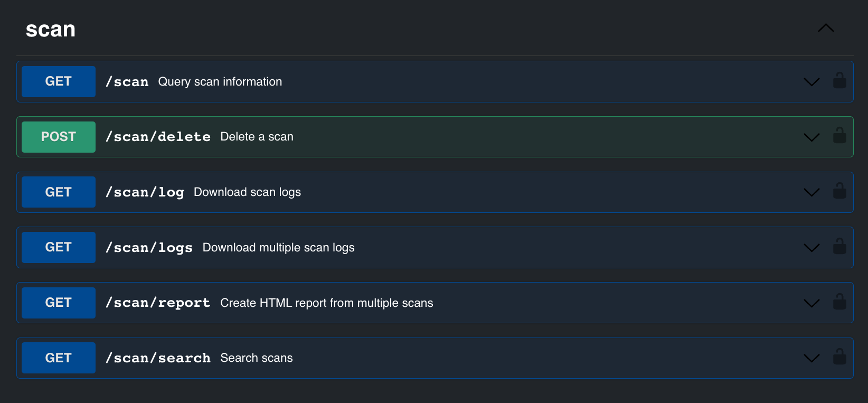Click the GET button for /scan
Viewport: 868px width, 403px height.
[59, 81]
